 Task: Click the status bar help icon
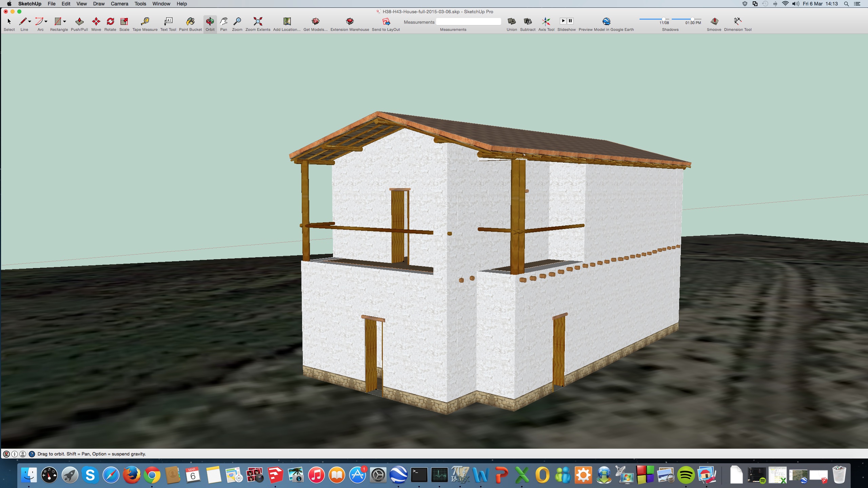click(32, 454)
